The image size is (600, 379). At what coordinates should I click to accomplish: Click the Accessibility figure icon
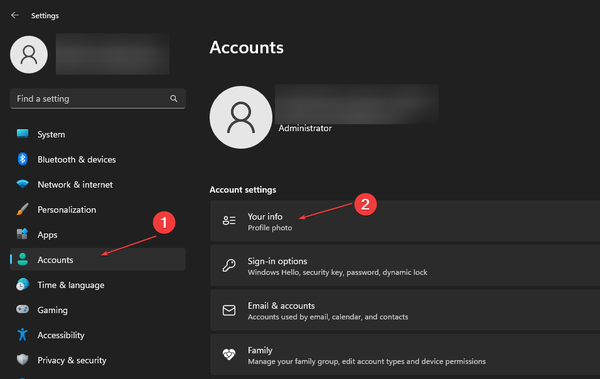[x=23, y=335]
